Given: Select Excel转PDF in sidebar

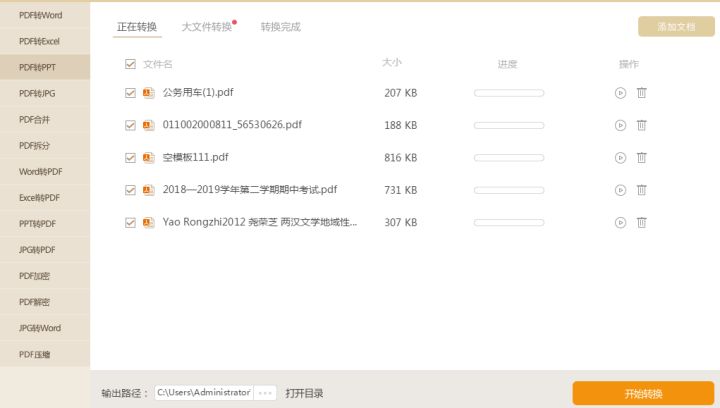Looking at the screenshot, I should (x=45, y=198).
